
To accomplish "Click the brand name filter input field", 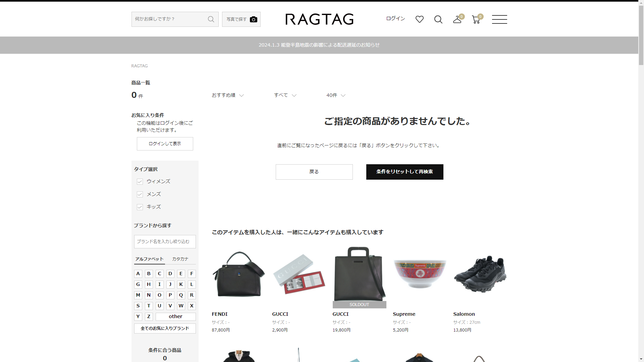I will coord(165,242).
